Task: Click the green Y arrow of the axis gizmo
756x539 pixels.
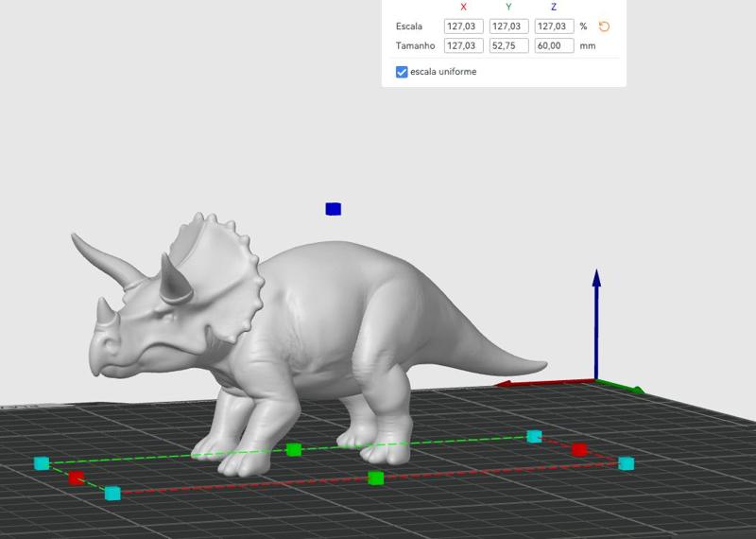Action: 621,387
